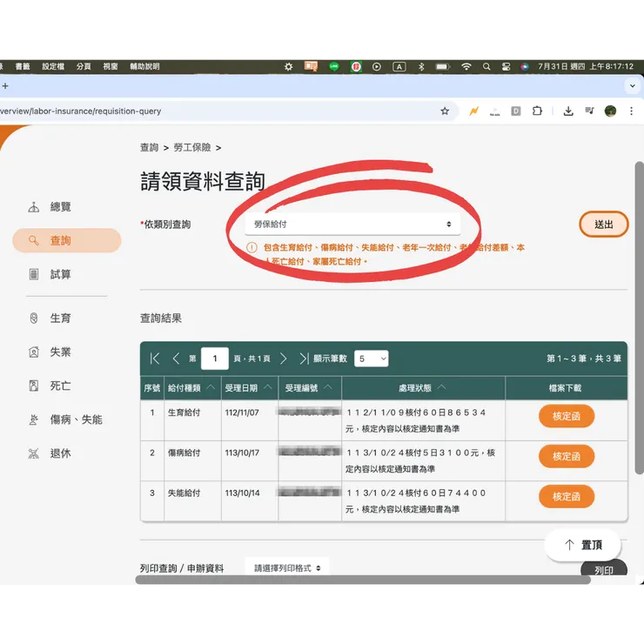Open the browser three-dot menu

click(x=631, y=111)
